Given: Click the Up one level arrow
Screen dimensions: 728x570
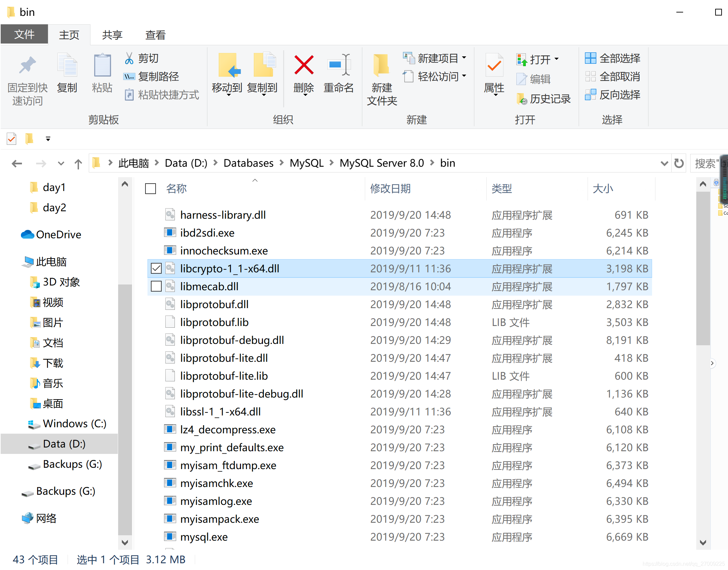Looking at the screenshot, I should click(x=78, y=164).
